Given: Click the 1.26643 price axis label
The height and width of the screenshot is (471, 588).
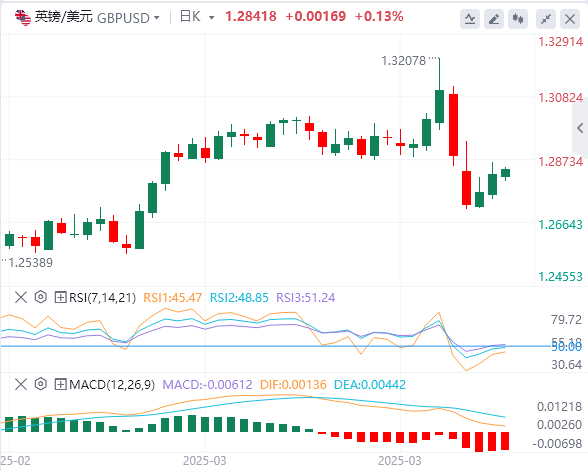Looking at the screenshot, I should pos(561,225).
